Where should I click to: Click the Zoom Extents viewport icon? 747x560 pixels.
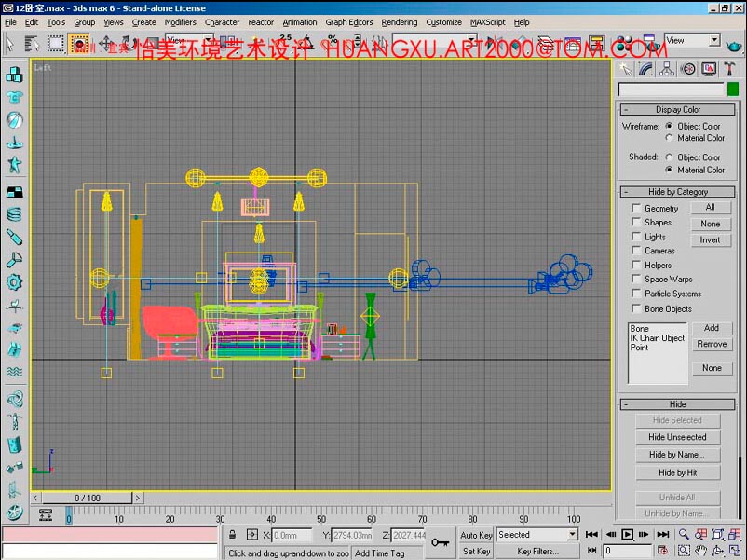click(x=717, y=534)
